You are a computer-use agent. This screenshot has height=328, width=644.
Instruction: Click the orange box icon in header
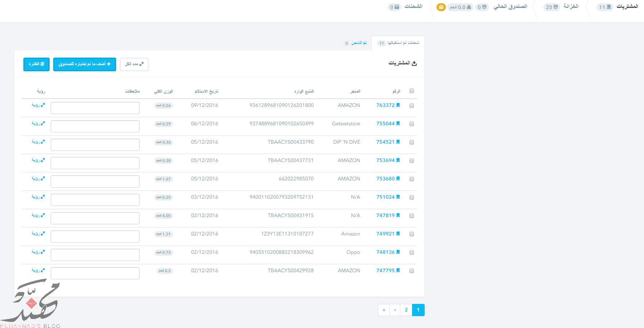pyautogui.click(x=441, y=7)
